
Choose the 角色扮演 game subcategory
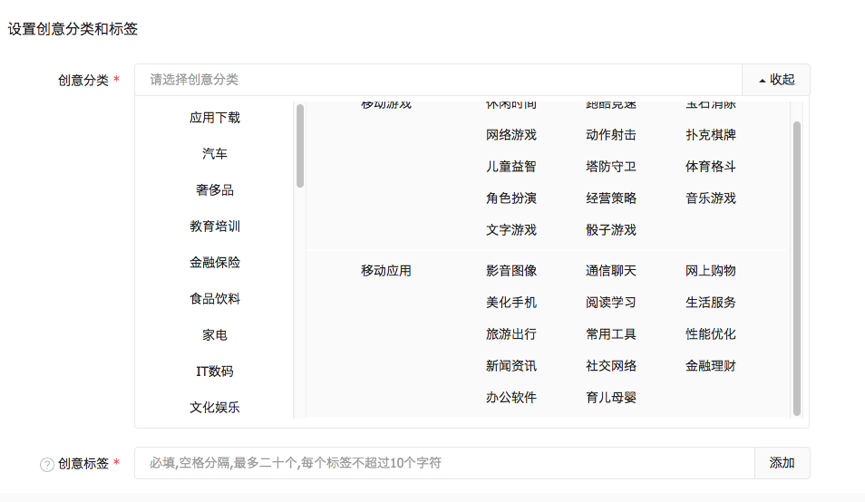tap(511, 198)
